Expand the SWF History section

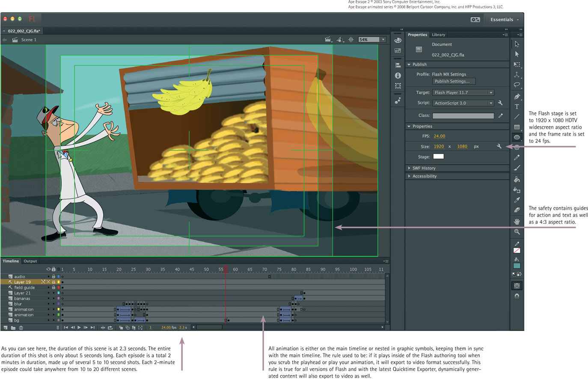click(x=409, y=168)
